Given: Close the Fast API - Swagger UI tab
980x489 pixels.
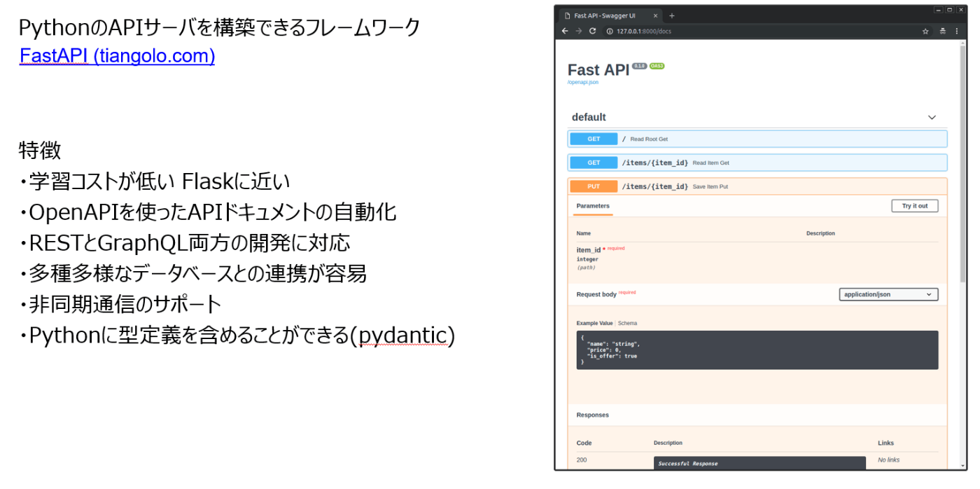Looking at the screenshot, I should 655,15.
